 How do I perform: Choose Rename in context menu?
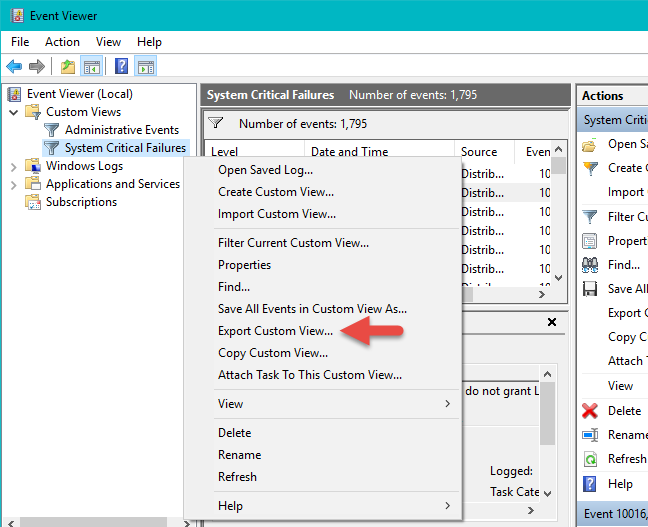pyautogui.click(x=240, y=455)
